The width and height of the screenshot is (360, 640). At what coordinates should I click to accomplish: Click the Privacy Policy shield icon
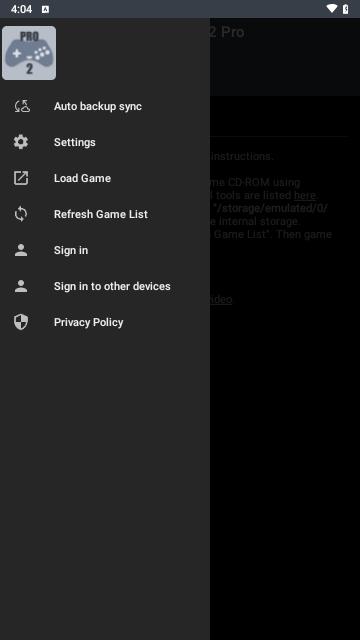click(21, 322)
